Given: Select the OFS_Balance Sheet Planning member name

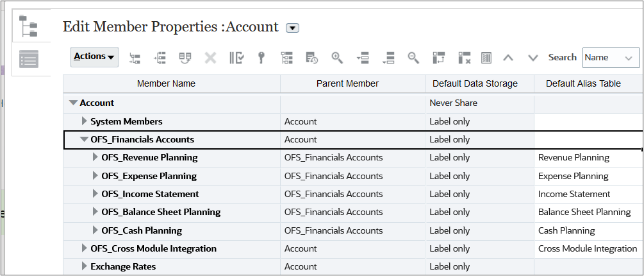Looking at the screenshot, I should pyautogui.click(x=161, y=212).
